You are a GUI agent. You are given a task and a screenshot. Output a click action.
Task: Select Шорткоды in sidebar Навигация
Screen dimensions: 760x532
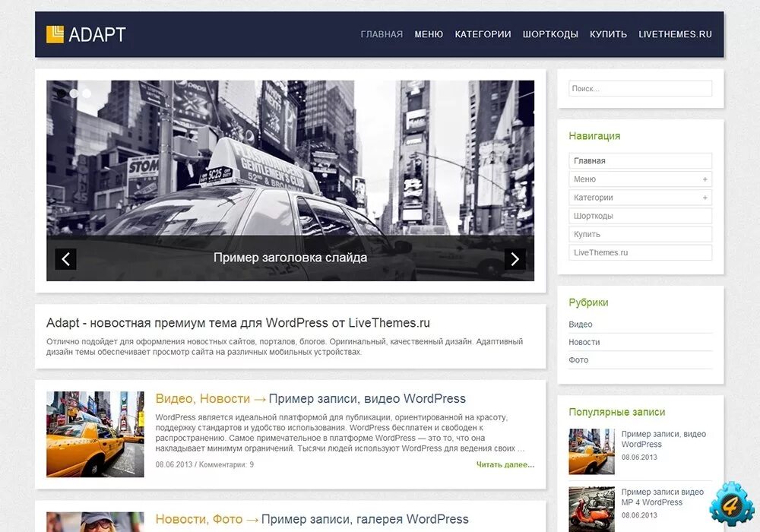640,216
